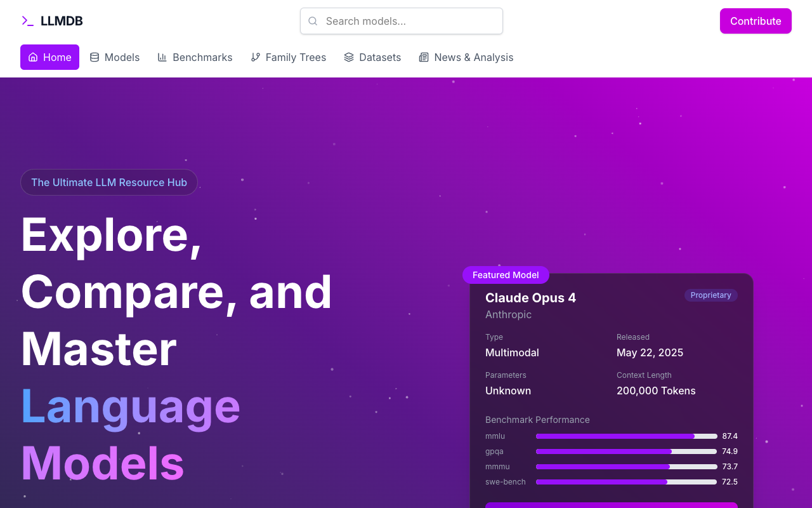The image size is (812, 508).
Task: Click the Featured Model badge
Action: [506, 275]
